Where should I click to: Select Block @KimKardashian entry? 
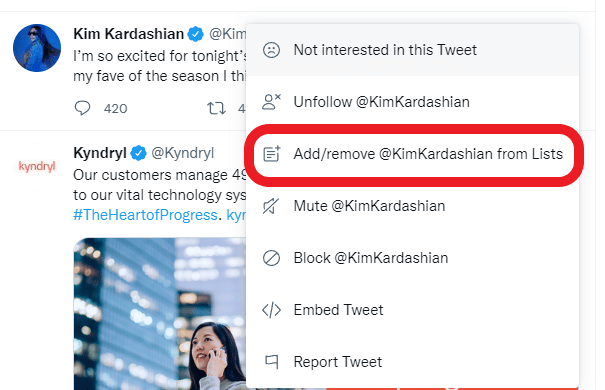[412, 258]
